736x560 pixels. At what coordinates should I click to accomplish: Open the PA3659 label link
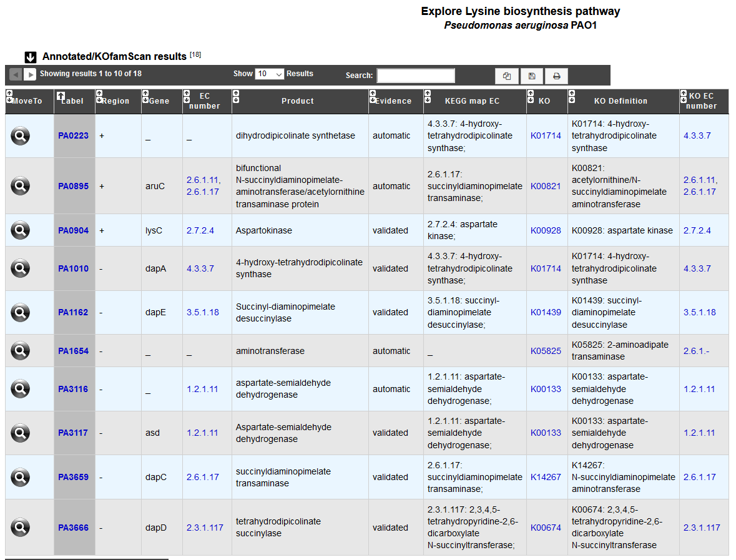[73, 477]
